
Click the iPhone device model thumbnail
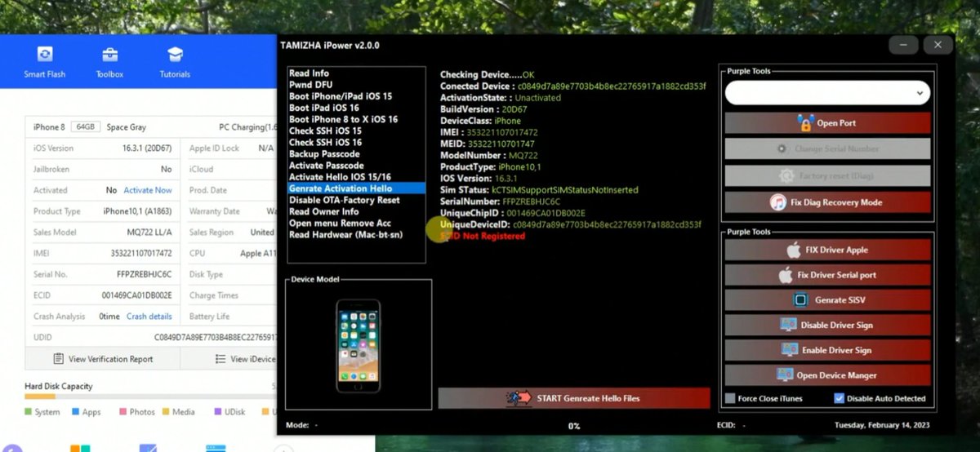tap(359, 346)
